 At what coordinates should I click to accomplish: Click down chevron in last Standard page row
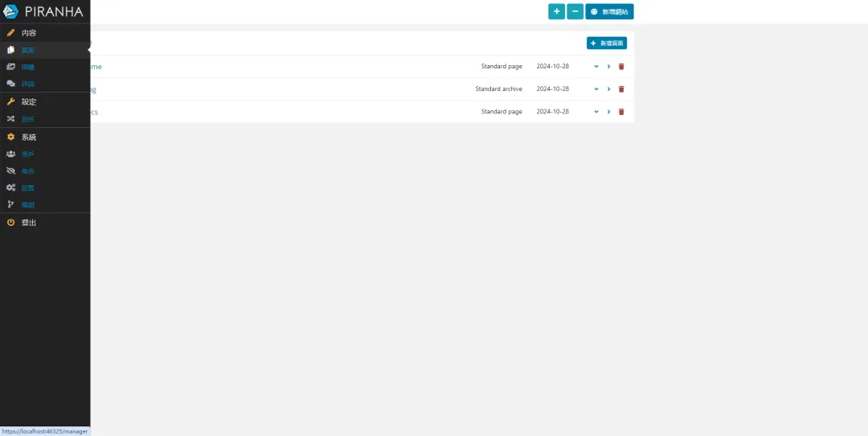click(x=596, y=111)
